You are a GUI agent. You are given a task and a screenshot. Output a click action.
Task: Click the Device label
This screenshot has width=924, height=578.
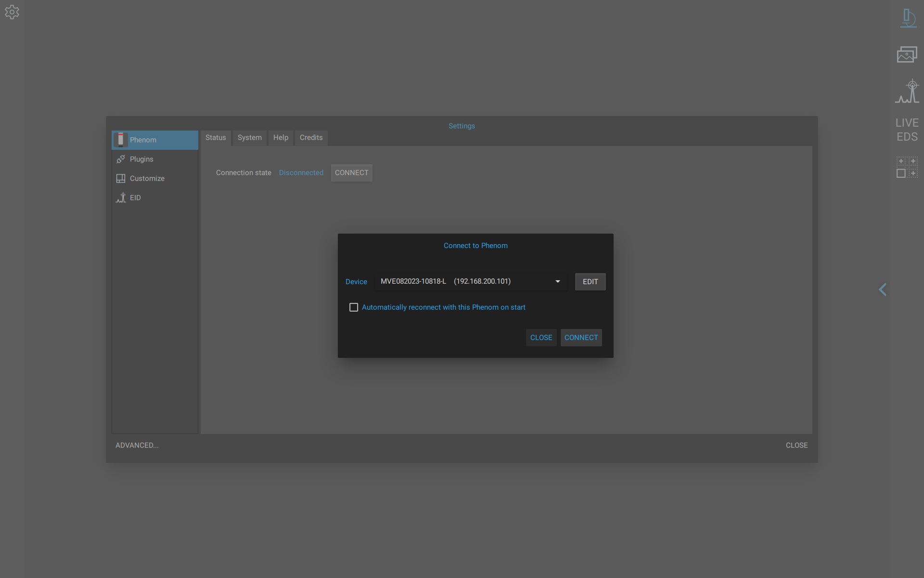tap(356, 282)
